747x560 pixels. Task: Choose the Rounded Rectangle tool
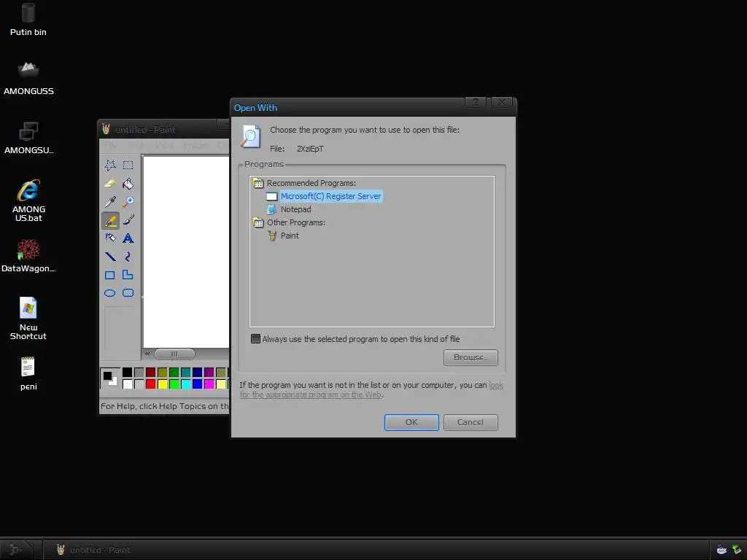pos(128,293)
